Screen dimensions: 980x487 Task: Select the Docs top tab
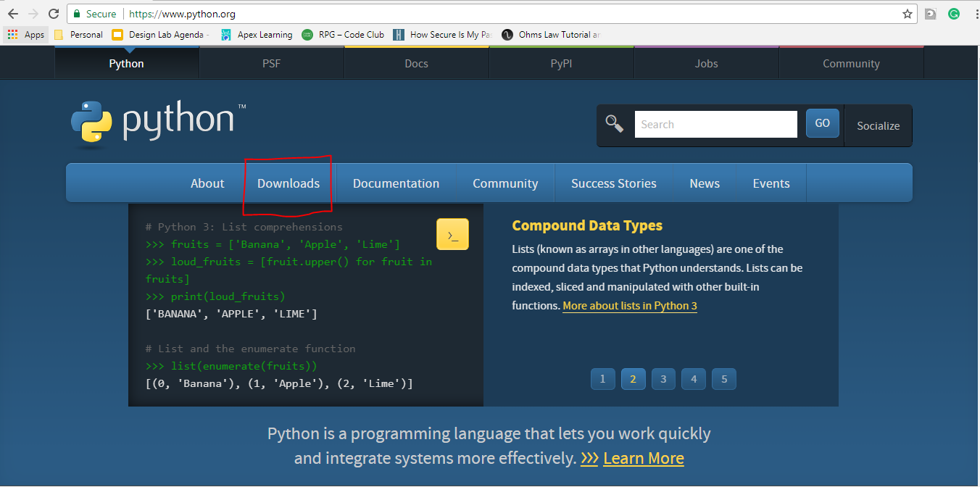(x=416, y=63)
